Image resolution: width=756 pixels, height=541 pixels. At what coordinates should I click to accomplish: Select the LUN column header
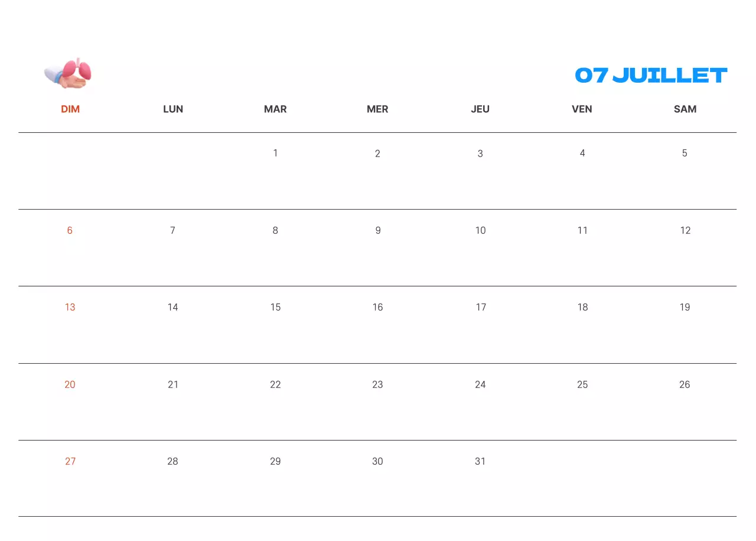[173, 109]
